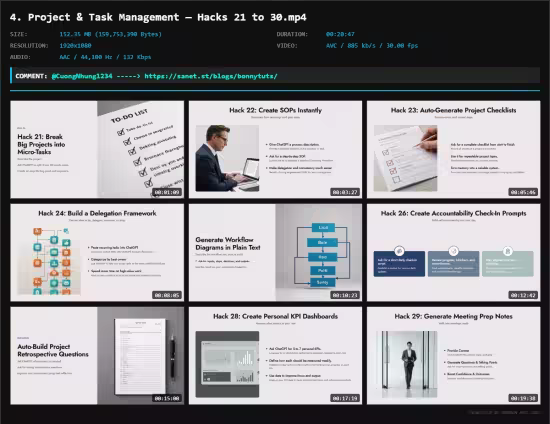The height and width of the screenshot is (424, 550).
Task: Click the AUDIO: label
Action: pos(20,57)
